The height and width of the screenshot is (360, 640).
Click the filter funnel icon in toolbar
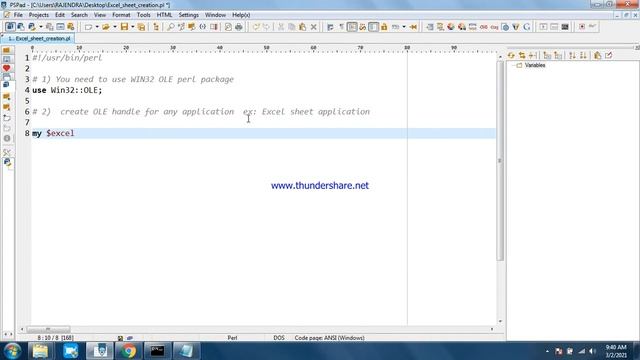(x=516, y=27)
